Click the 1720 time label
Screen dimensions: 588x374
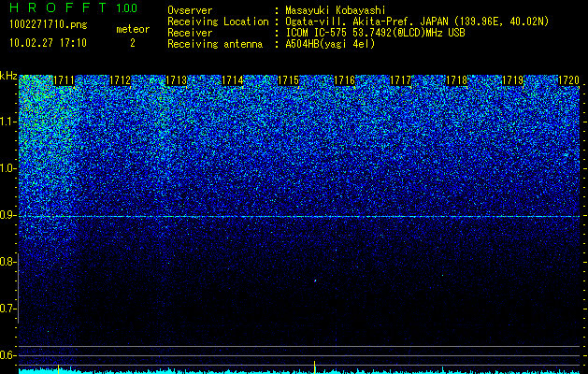click(569, 80)
